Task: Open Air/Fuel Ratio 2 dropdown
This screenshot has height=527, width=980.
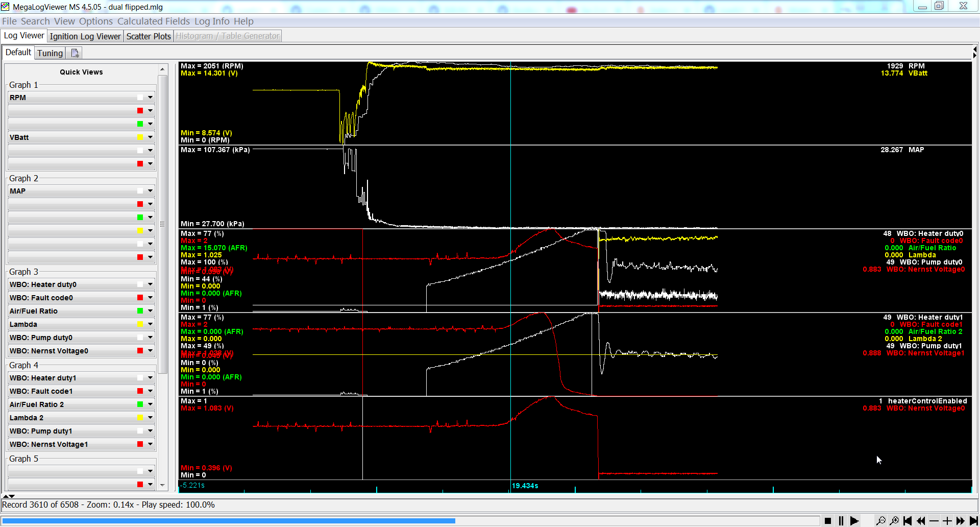Action: (150, 404)
